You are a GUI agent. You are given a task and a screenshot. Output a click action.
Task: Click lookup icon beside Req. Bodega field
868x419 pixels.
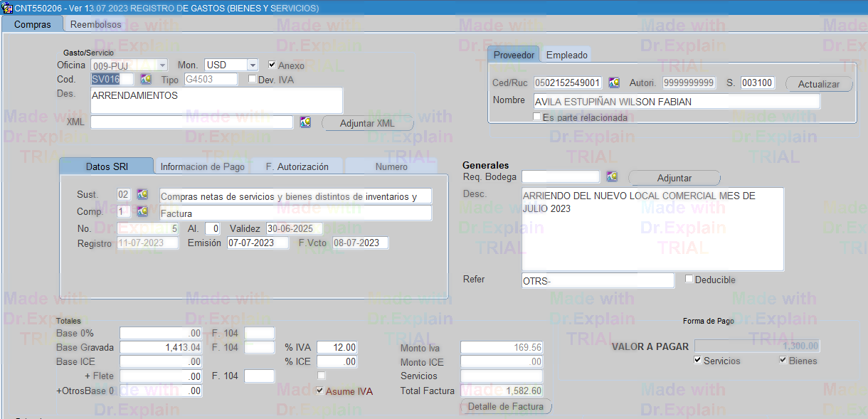[x=612, y=176]
